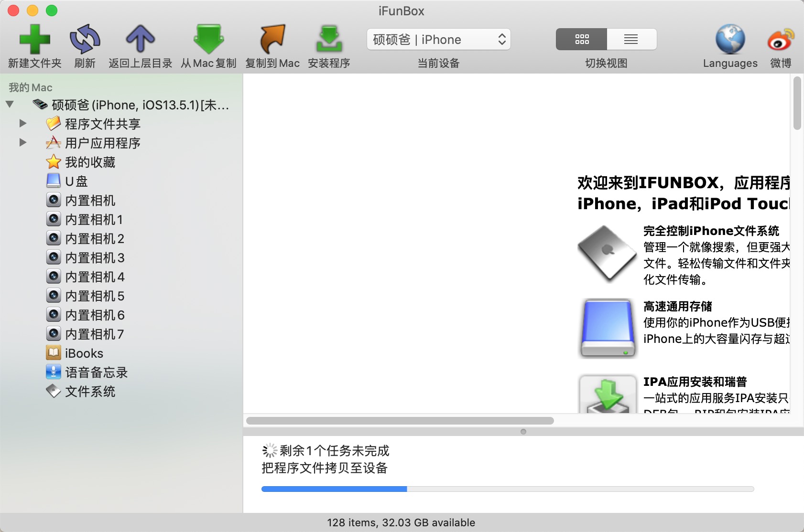
Task: Go up a level with 返回上层目录 arrow
Action: tap(140, 39)
